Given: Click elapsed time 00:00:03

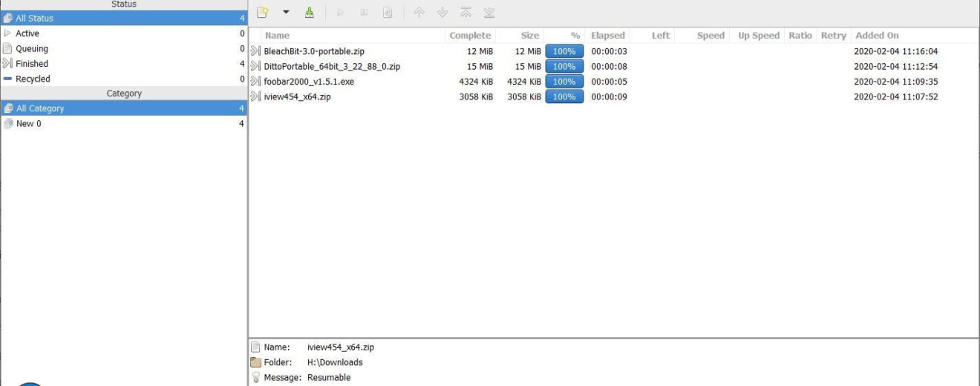Looking at the screenshot, I should pos(609,51).
